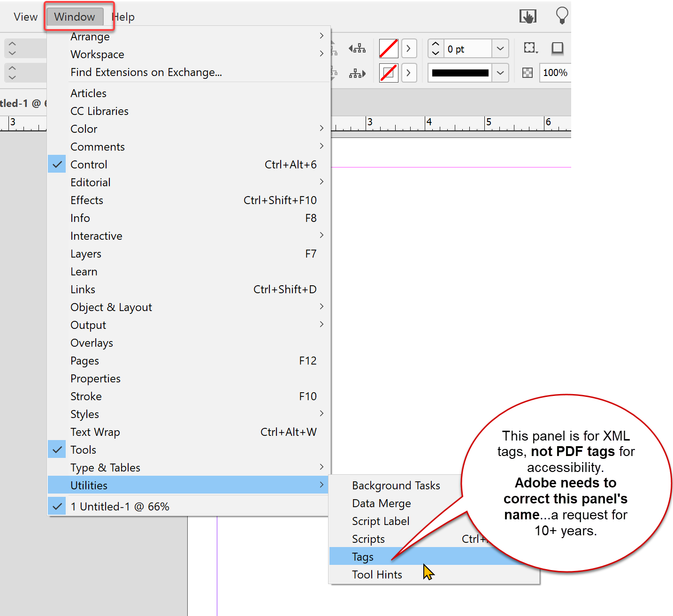Select Tags from the Utilities submenu

(x=362, y=556)
